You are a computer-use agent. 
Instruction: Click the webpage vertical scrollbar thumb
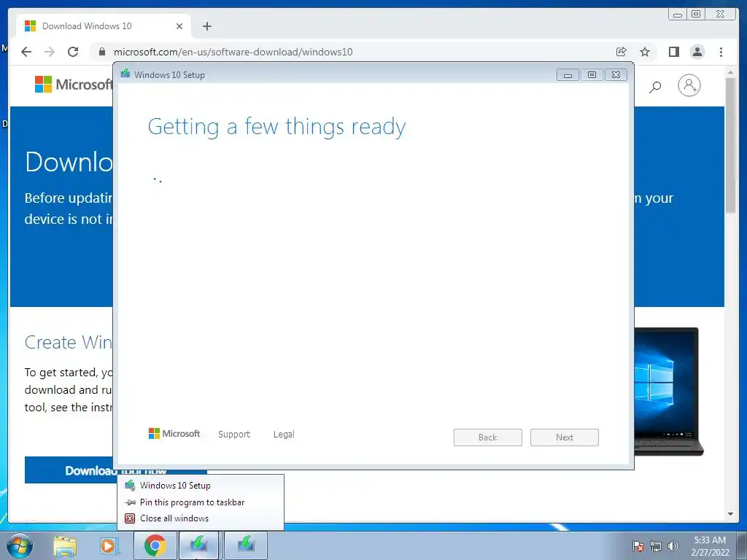[x=730, y=145]
